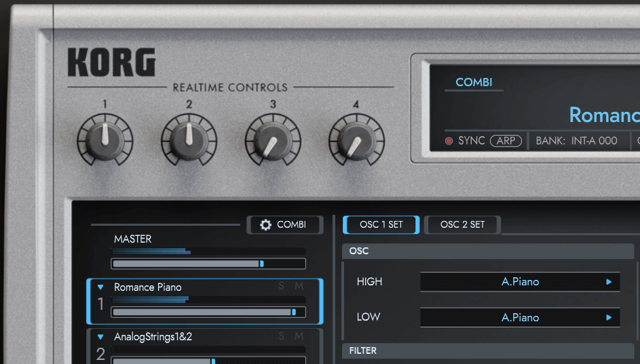This screenshot has height=364, width=640.
Task: Solo the Romance Piano timbre
Action: tap(281, 286)
